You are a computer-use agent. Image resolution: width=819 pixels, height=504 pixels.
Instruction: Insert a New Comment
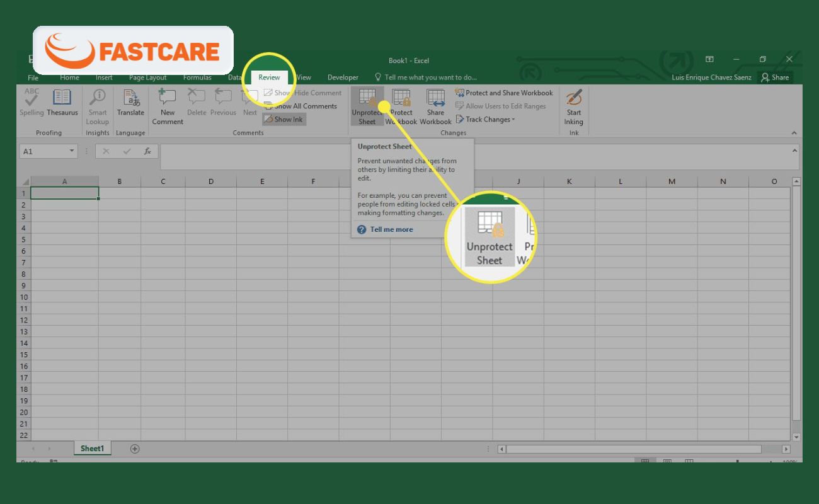coord(168,106)
